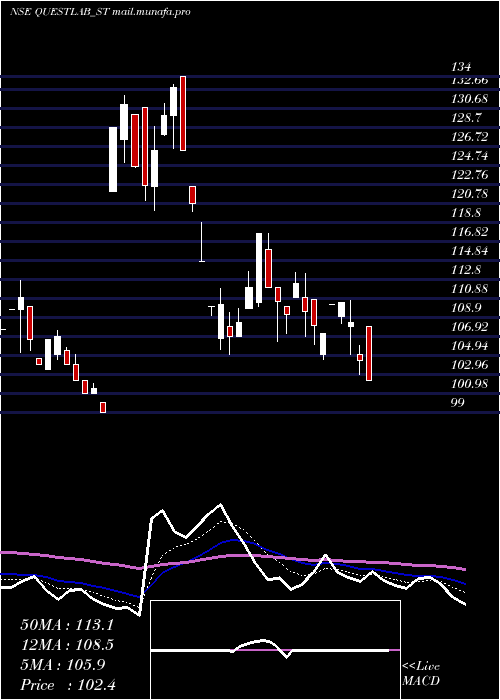500x700 pixels.
Task: Click the 132.66 price axis label
Action: (470, 81)
